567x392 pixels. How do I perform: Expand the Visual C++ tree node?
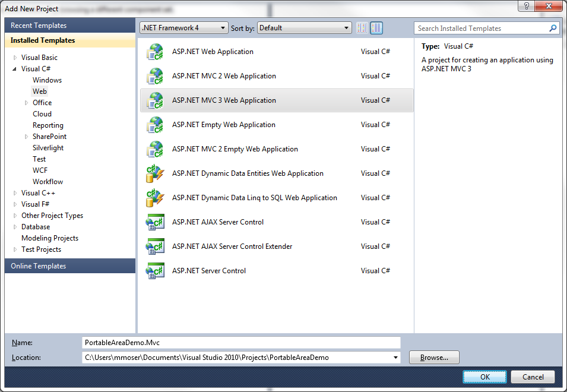coord(15,193)
